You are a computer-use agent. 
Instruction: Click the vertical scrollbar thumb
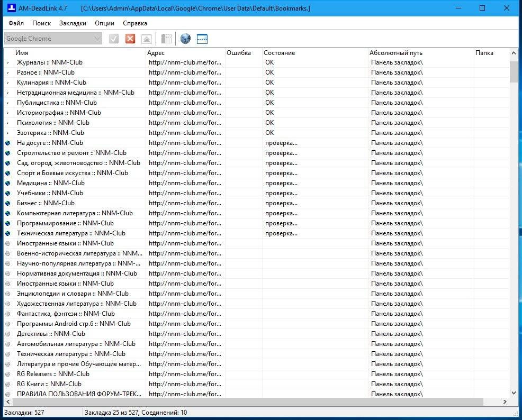[x=514, y=72]
